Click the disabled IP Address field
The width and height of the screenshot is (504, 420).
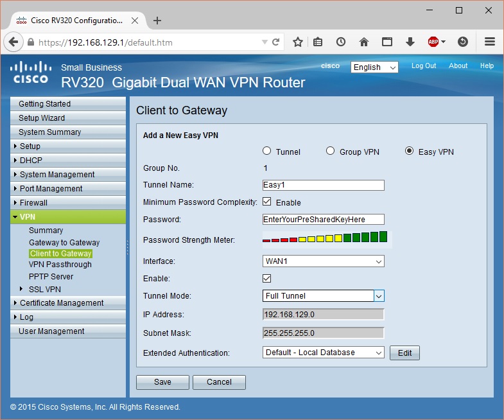pyautogui.click(x=324, y=315)
